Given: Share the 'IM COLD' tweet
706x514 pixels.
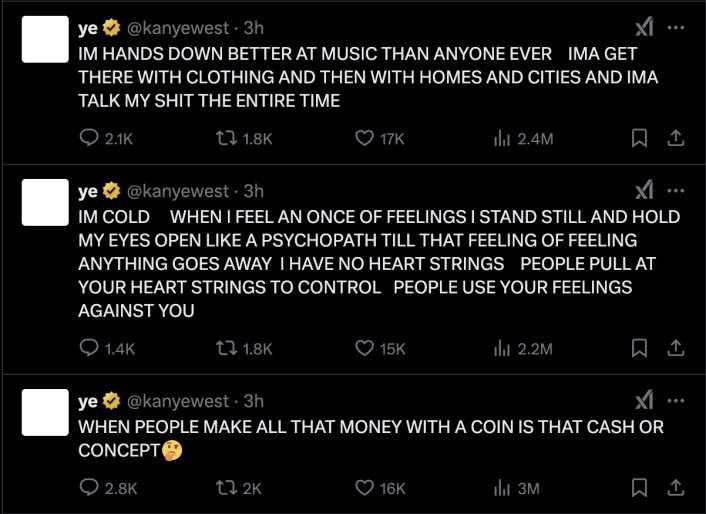Looking at the screenshot, I should pos(675,348).
